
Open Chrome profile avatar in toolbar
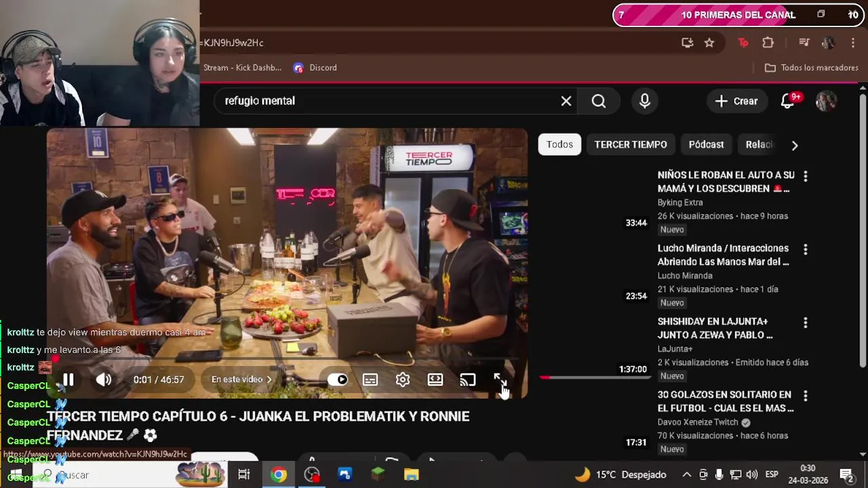(828, 43)
